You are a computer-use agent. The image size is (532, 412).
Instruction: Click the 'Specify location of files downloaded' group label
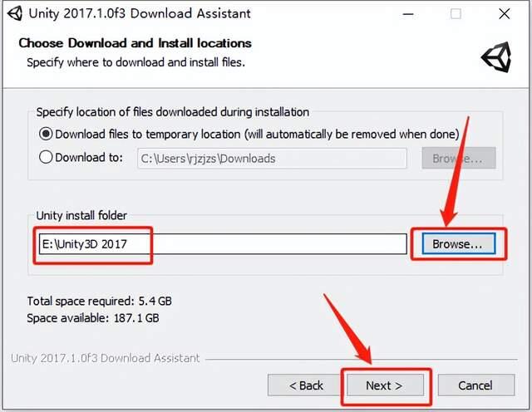click(x=173, y=112)
